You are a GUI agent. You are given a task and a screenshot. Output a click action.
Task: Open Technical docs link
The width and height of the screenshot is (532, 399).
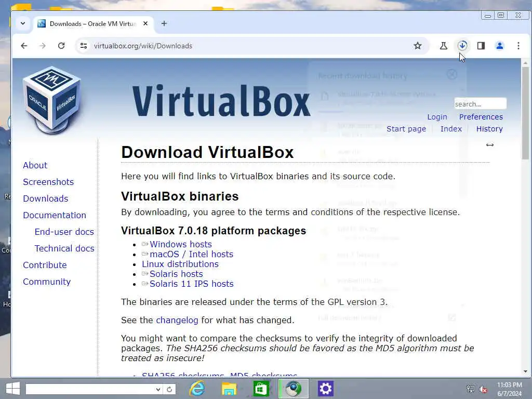click(64, 248)
